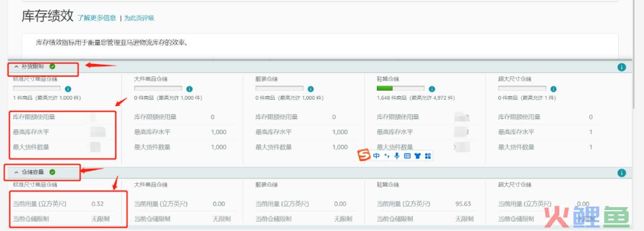Click 最大货件数量 value 1 under 超大尺寸仓储

tap(590, 147)
